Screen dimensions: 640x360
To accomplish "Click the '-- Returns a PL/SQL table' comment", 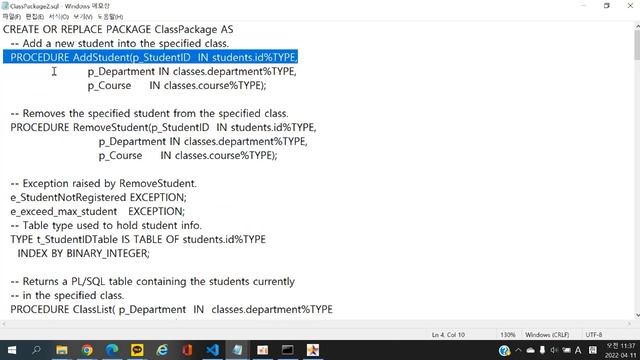I will pyautogui.click(x=153, y=282).
